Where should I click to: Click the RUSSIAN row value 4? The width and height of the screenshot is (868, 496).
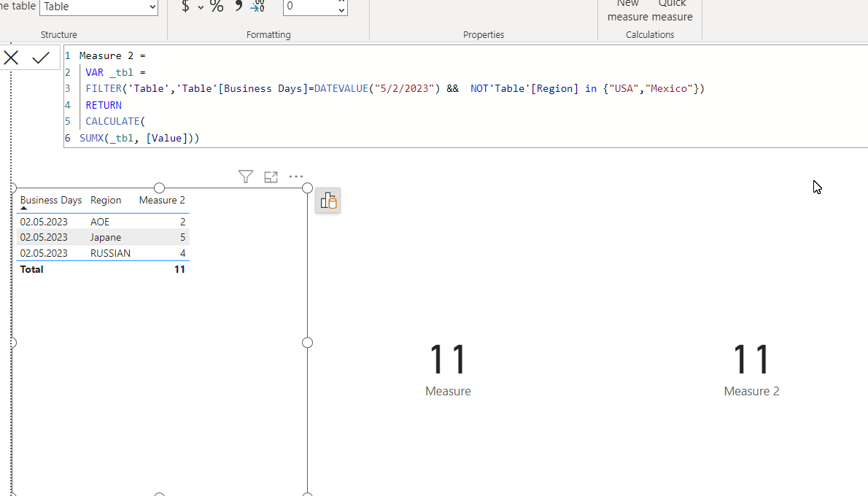(182, 253)
